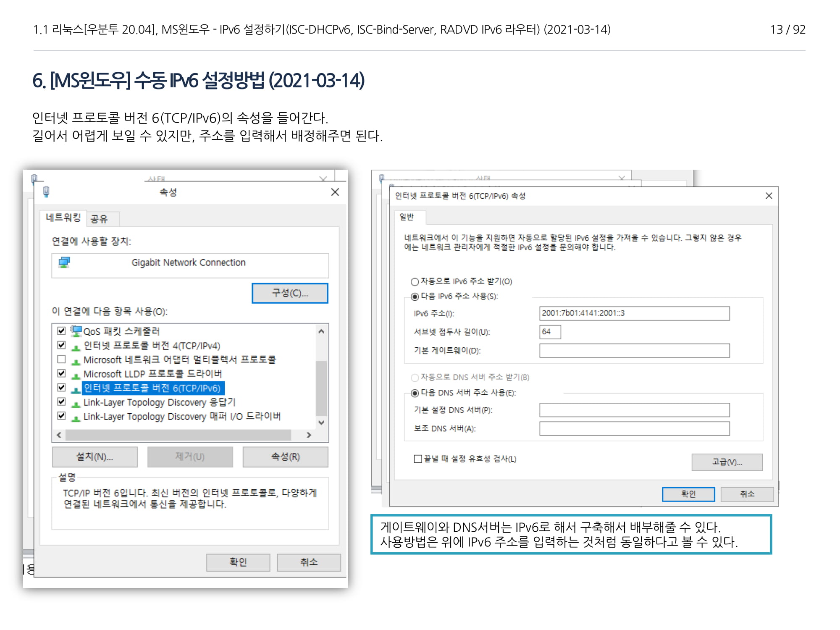The width and height of the screenshot is (840, 630).
Task: Check 끝낼 때 설정 유효성 검사 option
Action: 418,459
